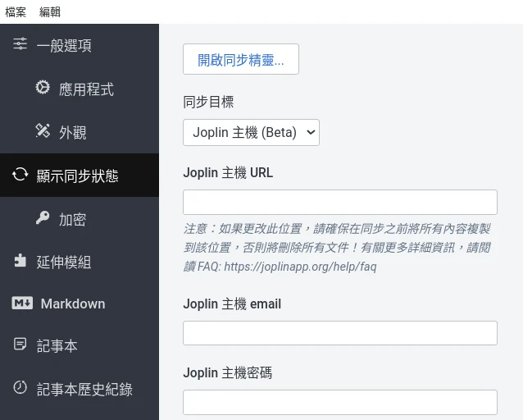
Task: Select 外觀 in the settings sidebar
Action: tap(73, 132)
